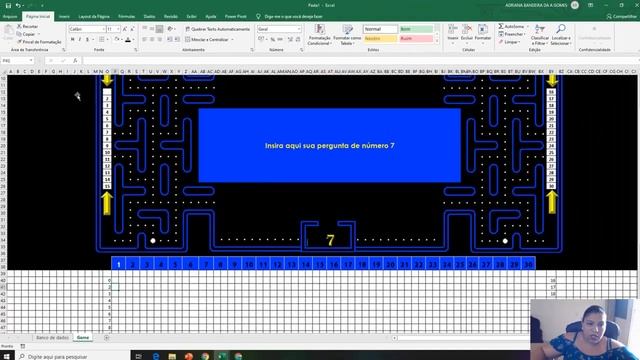This screenshot has height=360, width=640.
Task: Open Limpar (clear) dropdown
Action: (509, 42)
